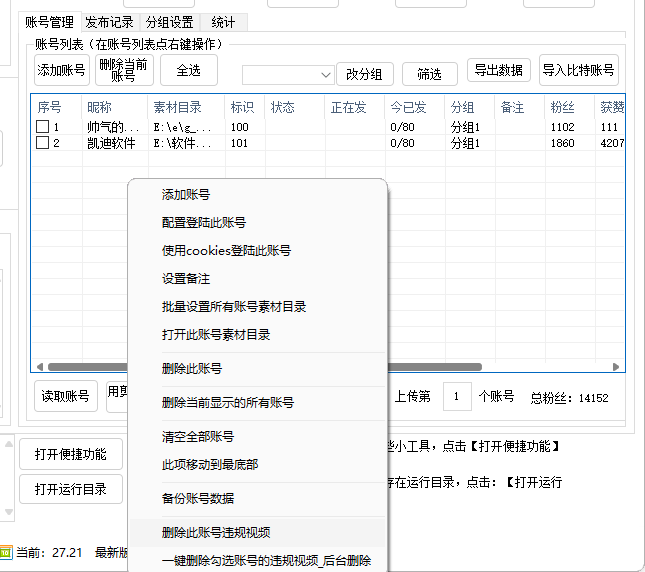
Task: Choose 配置登陆此账号 from the context menu
Action: point(258,222)
